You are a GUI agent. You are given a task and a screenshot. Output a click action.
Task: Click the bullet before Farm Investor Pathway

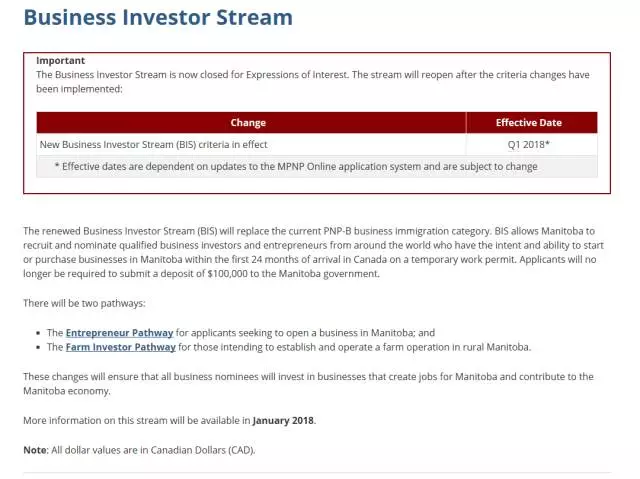37,347
